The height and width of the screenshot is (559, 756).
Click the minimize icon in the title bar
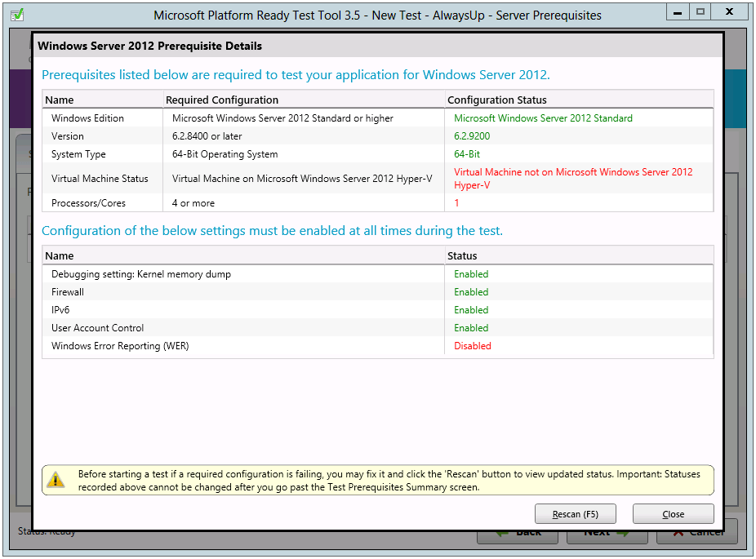coord(677,11)
